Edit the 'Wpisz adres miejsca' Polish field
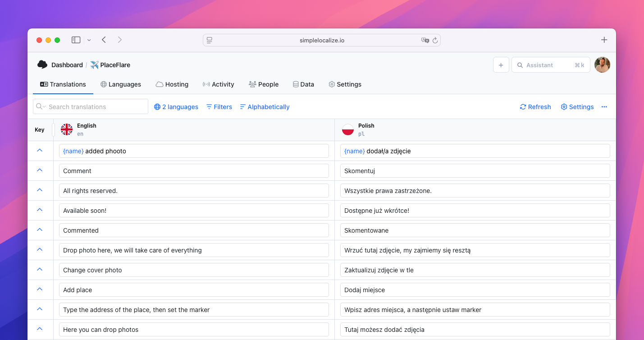 point(475,310)
